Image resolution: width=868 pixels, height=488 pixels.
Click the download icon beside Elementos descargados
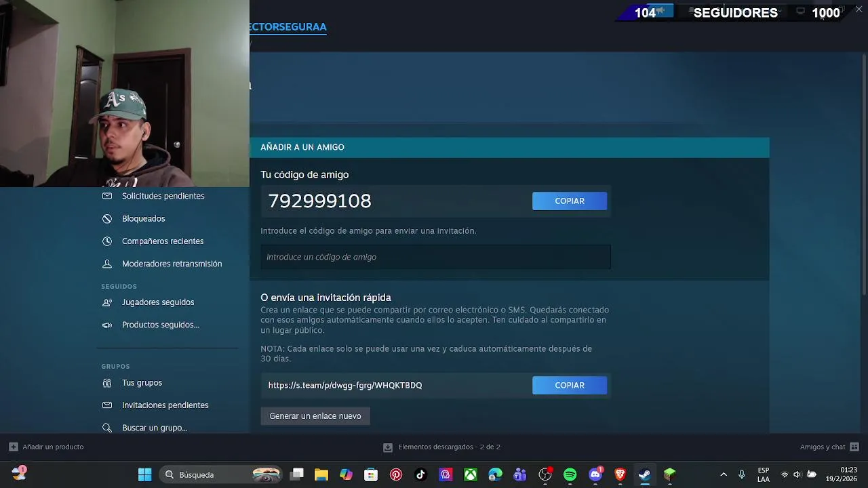pos(388,447)
